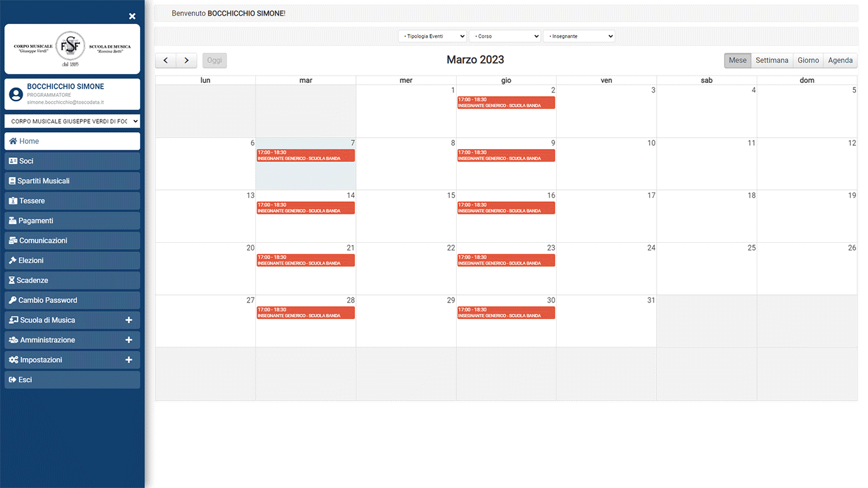Switch to the Settimana view
Viewport: 868px width, 488px height.
772,60
